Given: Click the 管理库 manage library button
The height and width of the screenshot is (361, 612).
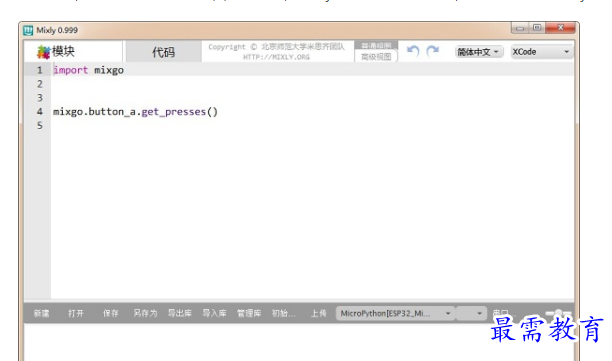Looking at the screenshot, I should point(249,313).
